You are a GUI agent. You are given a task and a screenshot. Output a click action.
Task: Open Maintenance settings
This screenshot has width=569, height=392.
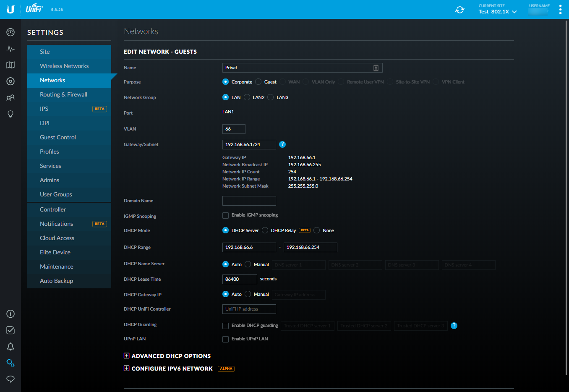coord(69,267)
